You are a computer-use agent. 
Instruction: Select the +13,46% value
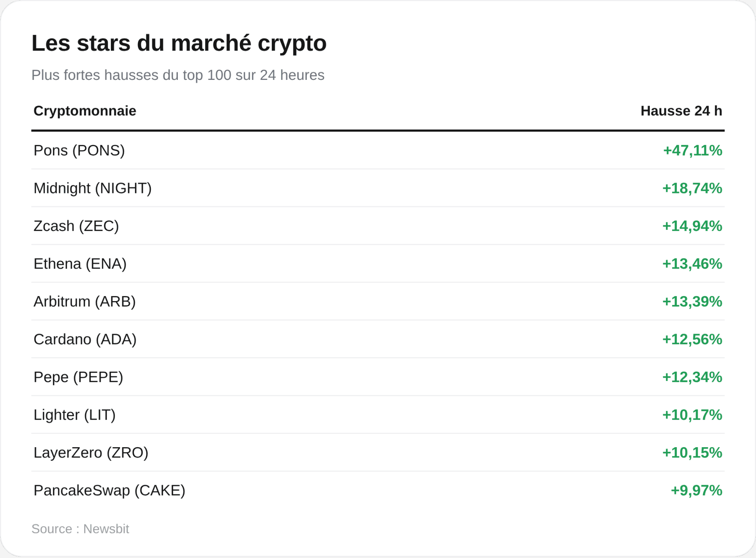coord(692,264)
